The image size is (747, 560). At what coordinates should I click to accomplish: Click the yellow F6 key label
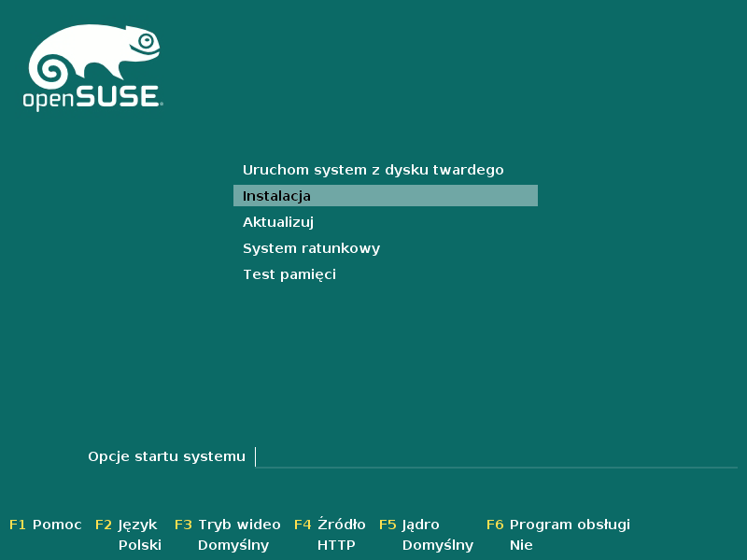(x=495, y=525)
